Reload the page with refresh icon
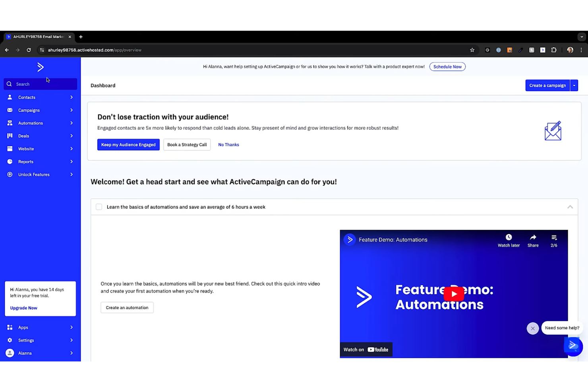This screenshot has width=588, height=392. pos(29,50)
